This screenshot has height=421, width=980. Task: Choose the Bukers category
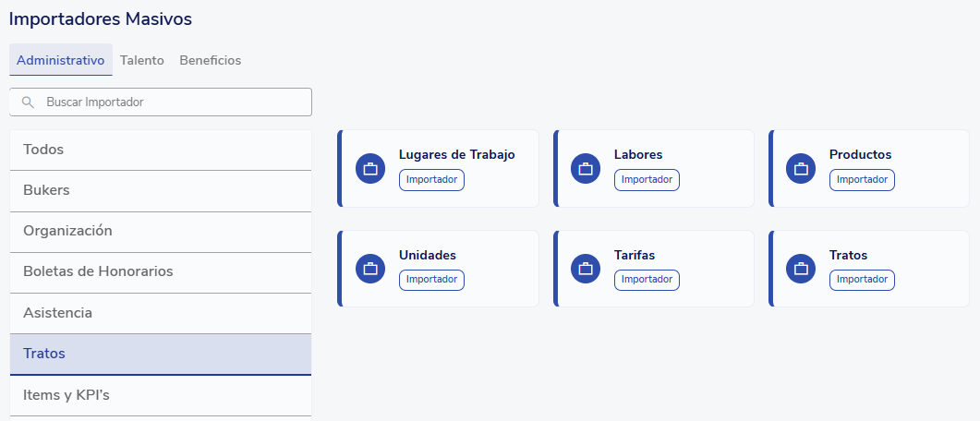[160, 190]
